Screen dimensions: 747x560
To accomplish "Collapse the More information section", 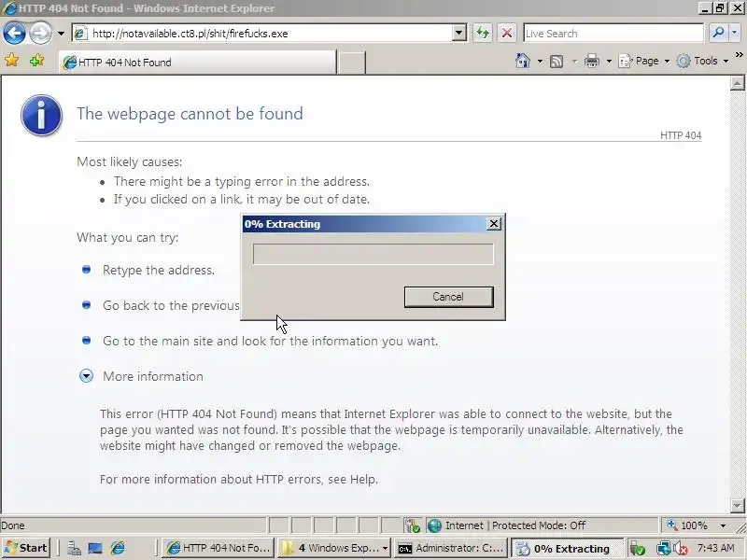I will pyautogui.click(x=86, y=376).
